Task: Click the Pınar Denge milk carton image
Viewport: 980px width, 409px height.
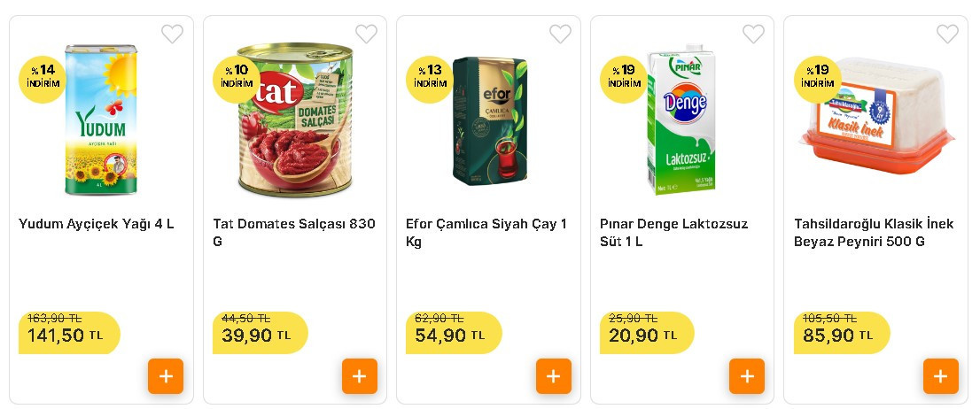Action: [x=681, y=120]
